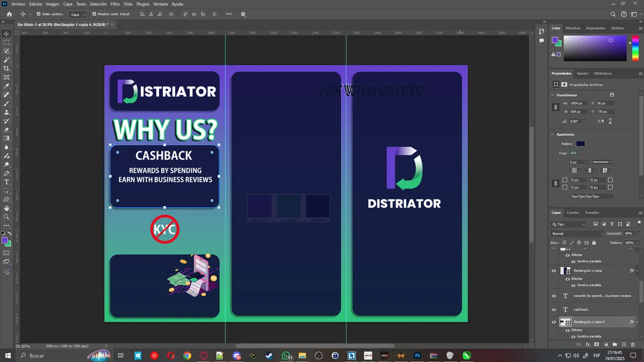
Task: Select the Hand tool
Action: pos(7,208)
